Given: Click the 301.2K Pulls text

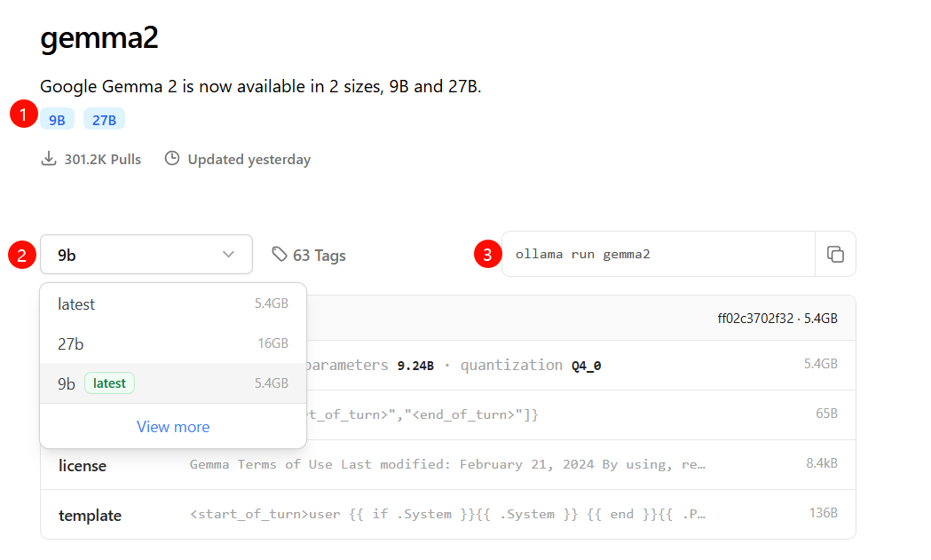Looking at the screenshot, I should coord(103,159).
